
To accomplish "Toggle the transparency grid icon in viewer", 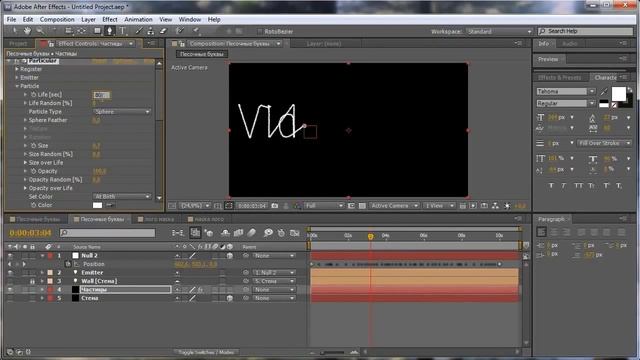I will [x=362, y=206].
